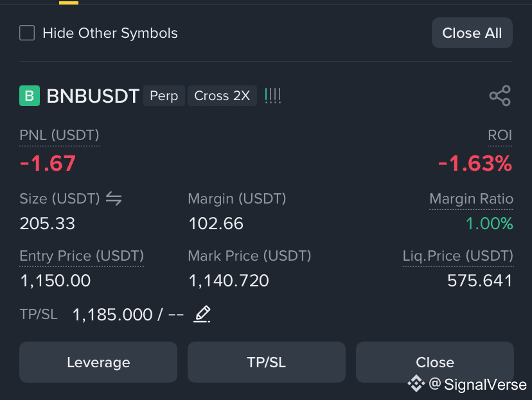The width and height of the screenshot is (532, 400).
Task: Tap the Entry Price (USDT) label
Action: pos(82,256)
